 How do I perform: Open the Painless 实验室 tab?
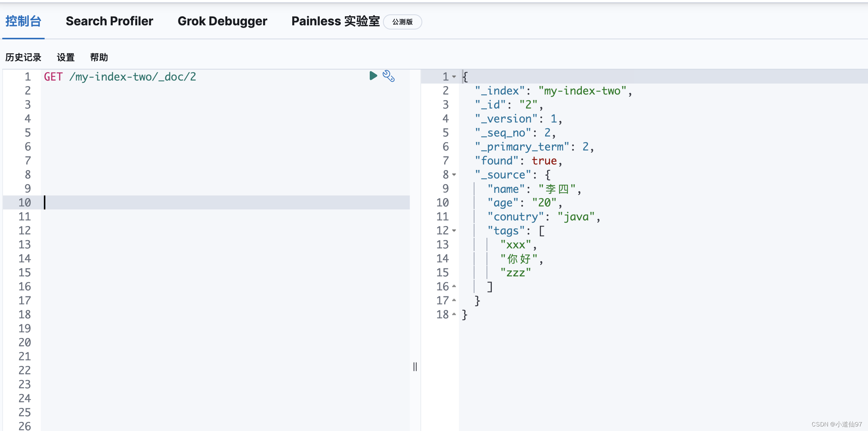pyautogui.click(x=335, y=21)
